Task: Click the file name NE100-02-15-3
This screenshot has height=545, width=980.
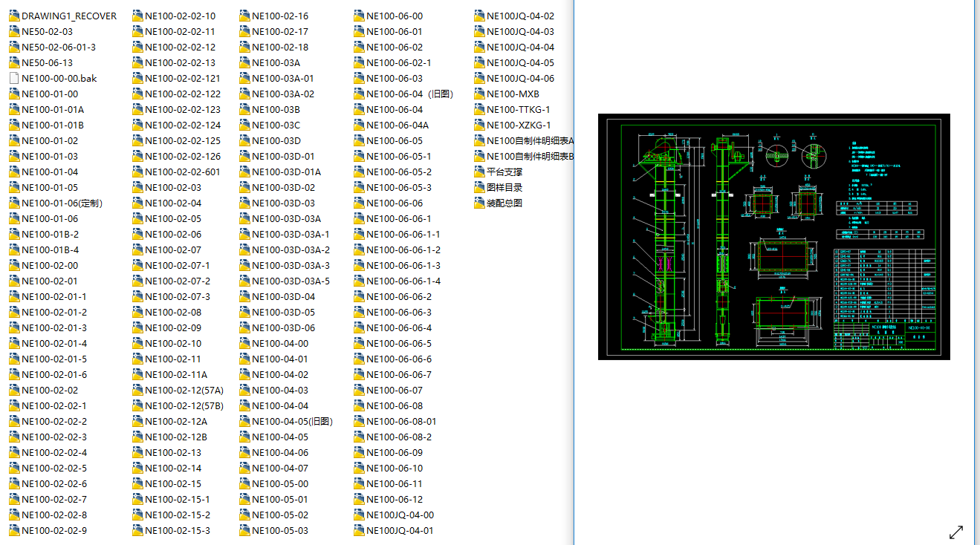Action: (178, 530)
